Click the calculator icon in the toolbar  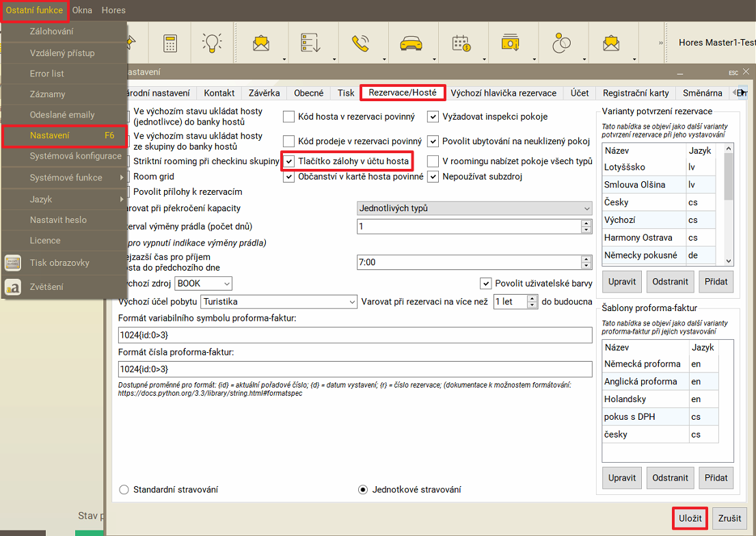click(x=170, y=43)
